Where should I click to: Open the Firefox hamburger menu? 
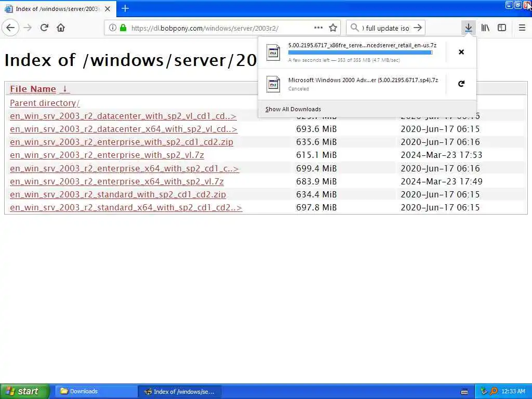click(x=522, y=28)
